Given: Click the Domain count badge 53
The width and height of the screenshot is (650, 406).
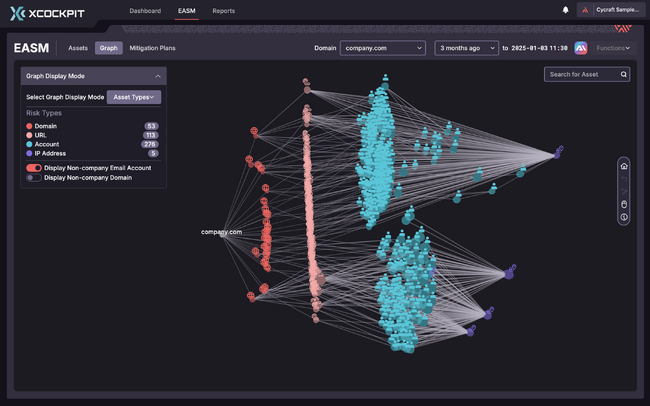Looking at the screenshot, I should (151, 126).
